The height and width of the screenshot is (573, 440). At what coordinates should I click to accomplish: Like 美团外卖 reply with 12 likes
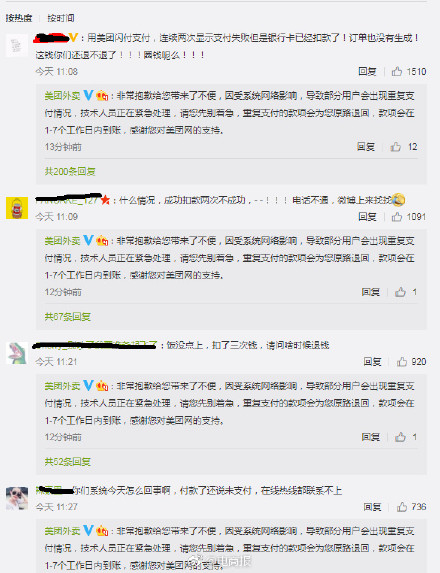tap(395, 147)
